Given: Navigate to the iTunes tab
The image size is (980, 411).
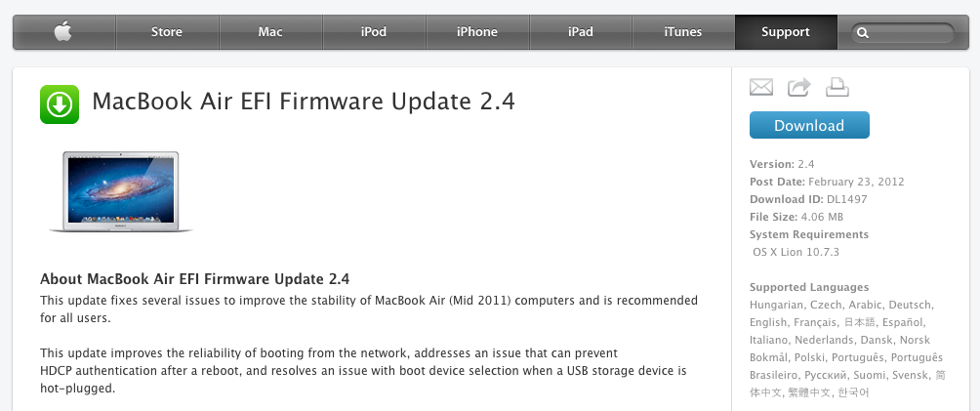Looking at the screenshot, I should tap(683, 32).
